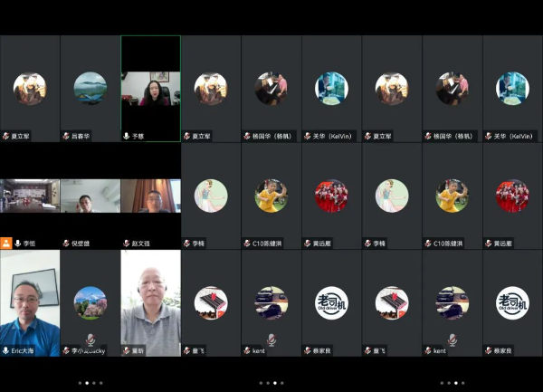Screen dimensions: 543x392
Task: Open the video of man in white room
Action: (x=90, y=196)
